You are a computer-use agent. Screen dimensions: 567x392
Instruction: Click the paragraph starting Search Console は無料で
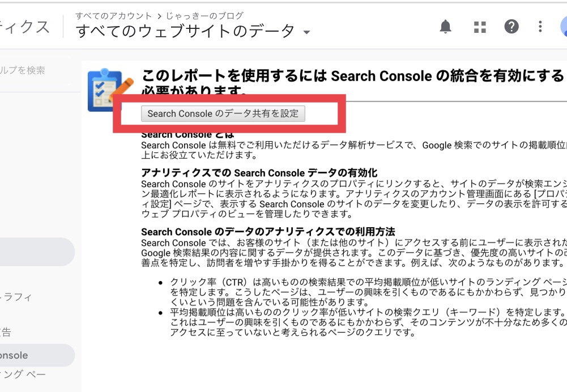354,150
